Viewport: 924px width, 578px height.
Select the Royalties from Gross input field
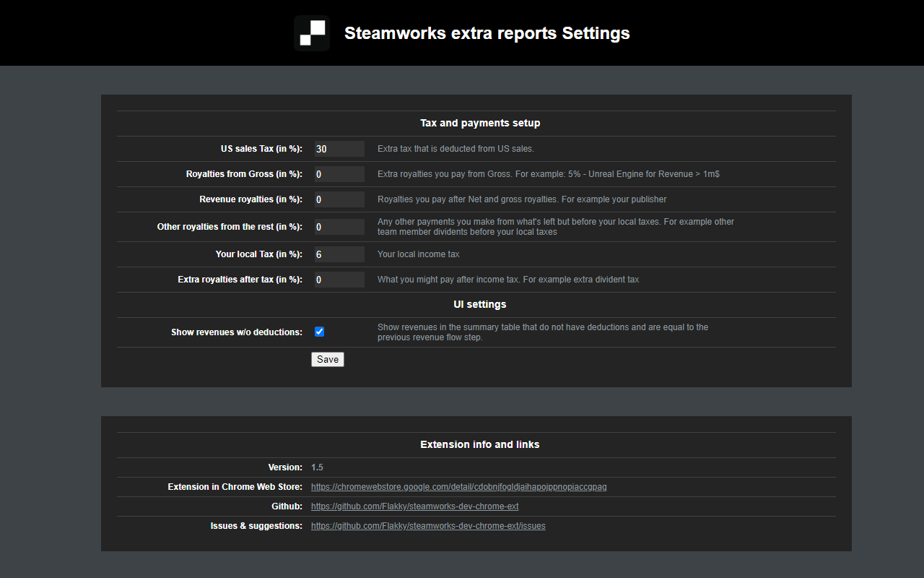[x=339, y=174]
